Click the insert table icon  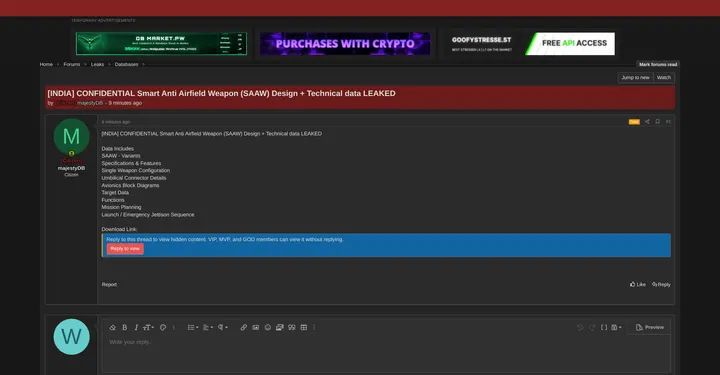(304, 327)
